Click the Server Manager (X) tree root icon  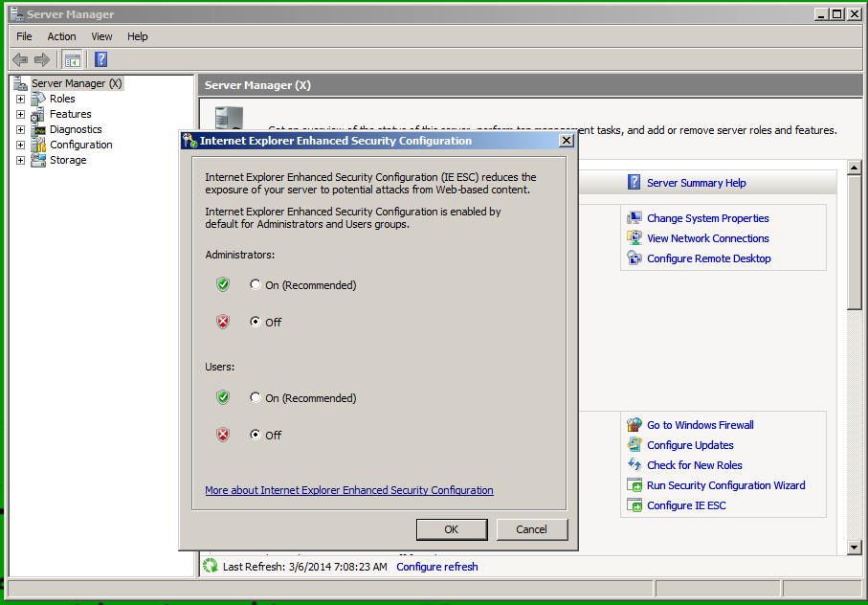20,83
